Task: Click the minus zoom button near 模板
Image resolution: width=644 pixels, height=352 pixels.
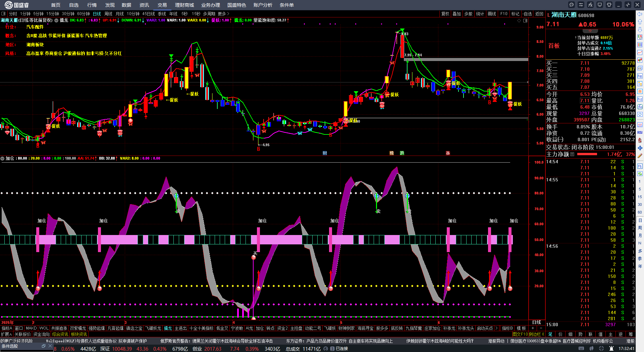Action: pyautogui.click(x=541, y=328)
